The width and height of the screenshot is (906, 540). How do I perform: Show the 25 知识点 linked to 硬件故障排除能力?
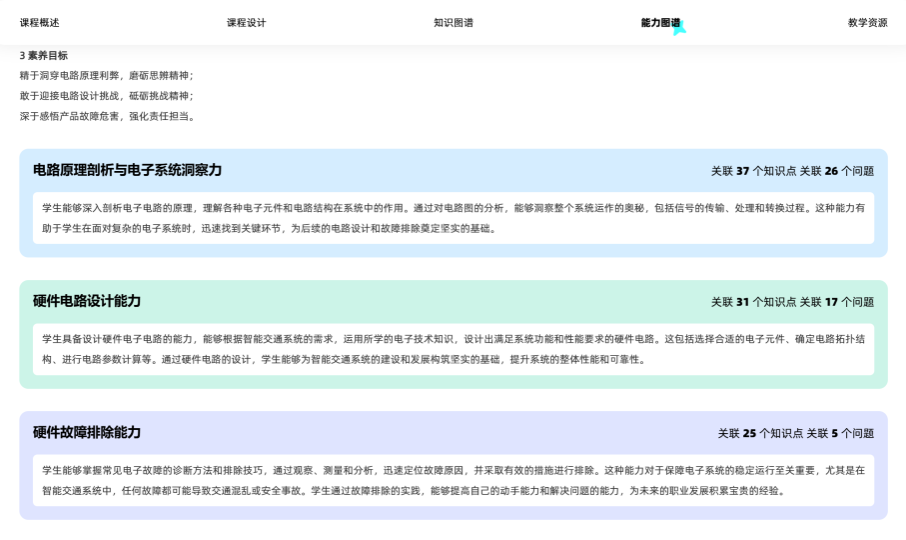pyautogui.click(x=760, y=433)
